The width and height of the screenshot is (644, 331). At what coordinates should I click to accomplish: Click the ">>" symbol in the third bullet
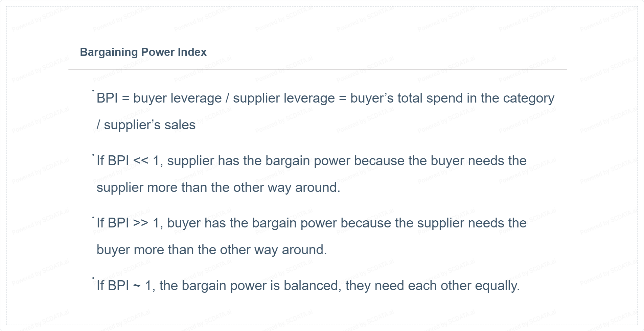(x=141, y=223)
